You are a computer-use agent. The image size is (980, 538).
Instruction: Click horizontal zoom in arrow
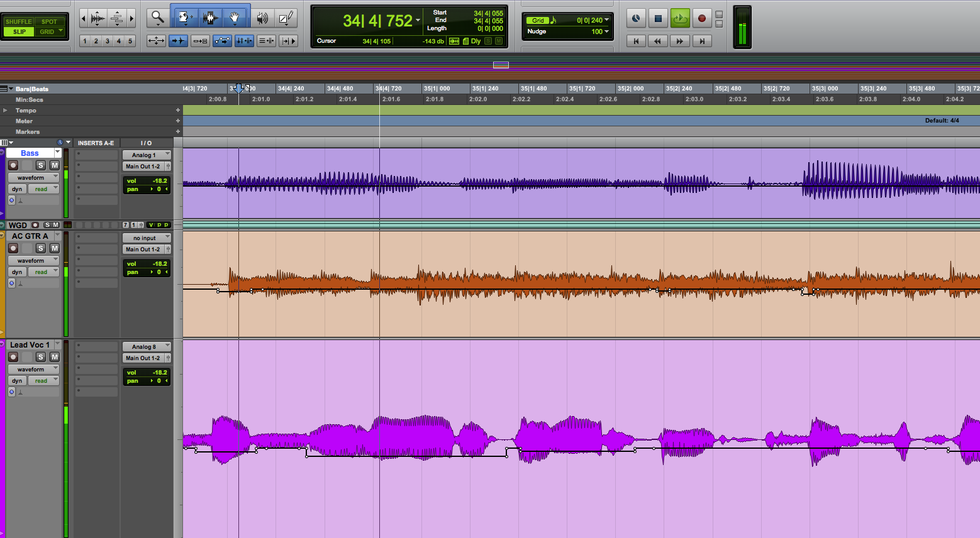tap(131, 18)
